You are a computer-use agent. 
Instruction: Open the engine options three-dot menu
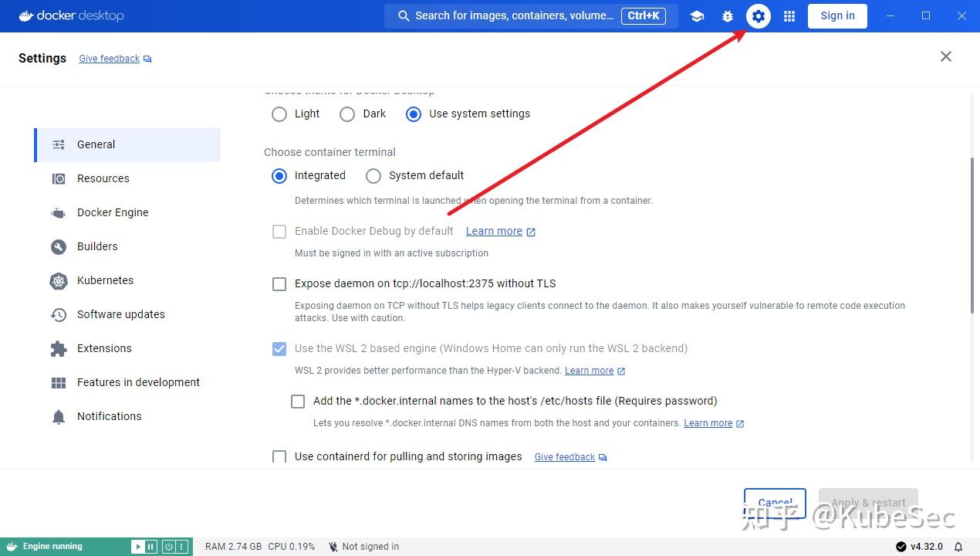coord(184,546)
